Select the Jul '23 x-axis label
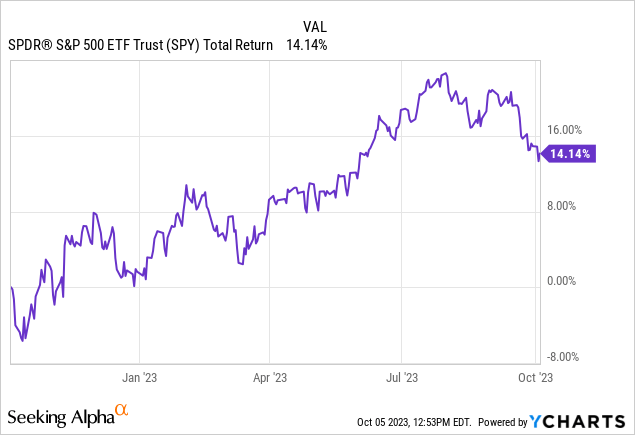The height and width of the screenshot is (435, 635). tap(401, 378)
